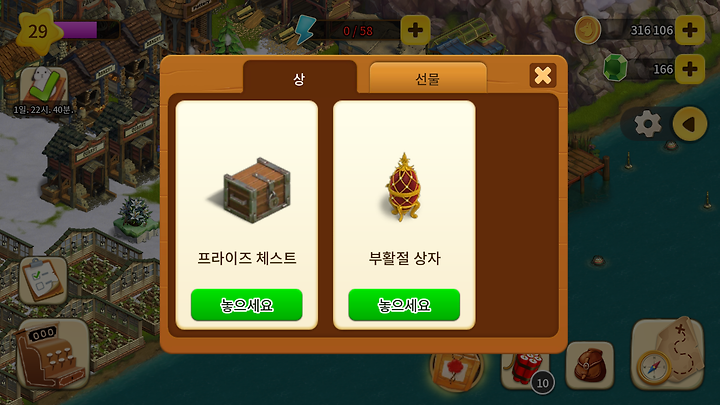The width and height of the screenshot is (720, 405).
Task: Open the leather backpack inventory
Action: [x=590, y=366]
